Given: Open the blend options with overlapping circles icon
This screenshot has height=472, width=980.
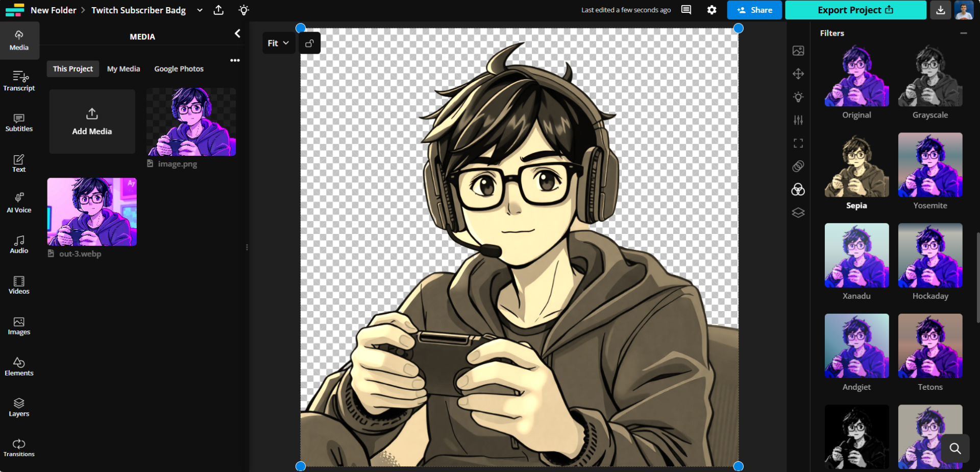Looking at the screenshot, I should pyautogui.click(x=798, y=190).
